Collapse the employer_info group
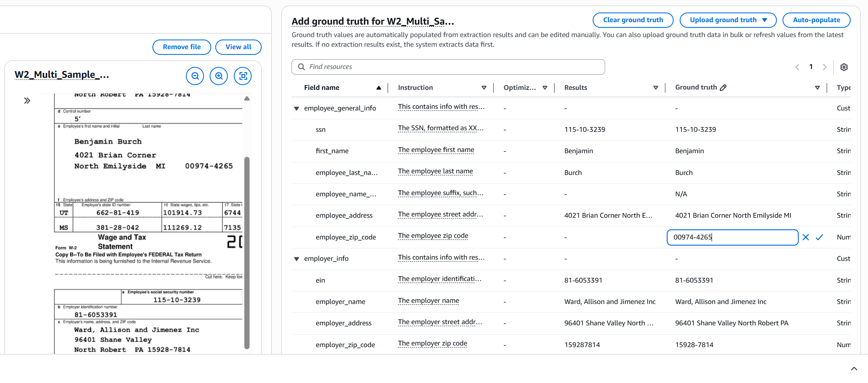This screenshot has width=868, height=383. click(297, 259)
